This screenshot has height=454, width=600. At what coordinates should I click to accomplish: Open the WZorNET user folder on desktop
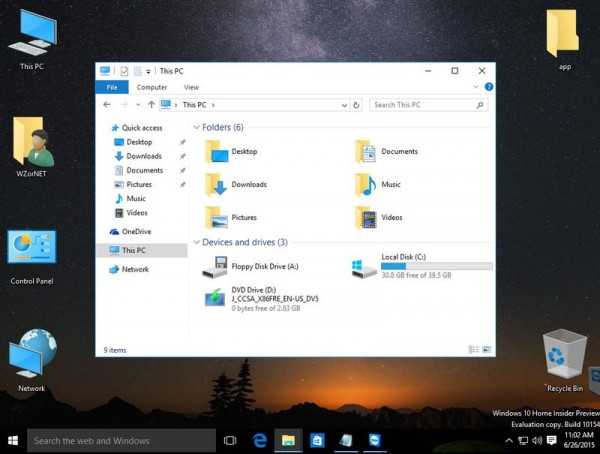point(32,147)
